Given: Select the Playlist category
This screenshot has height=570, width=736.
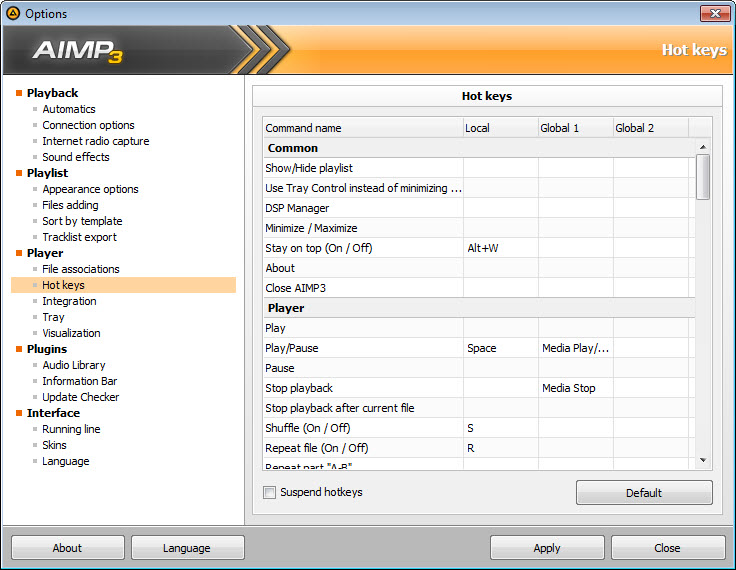Looking at the screenshot, I should pyautogui.click(x=47, y=173).
